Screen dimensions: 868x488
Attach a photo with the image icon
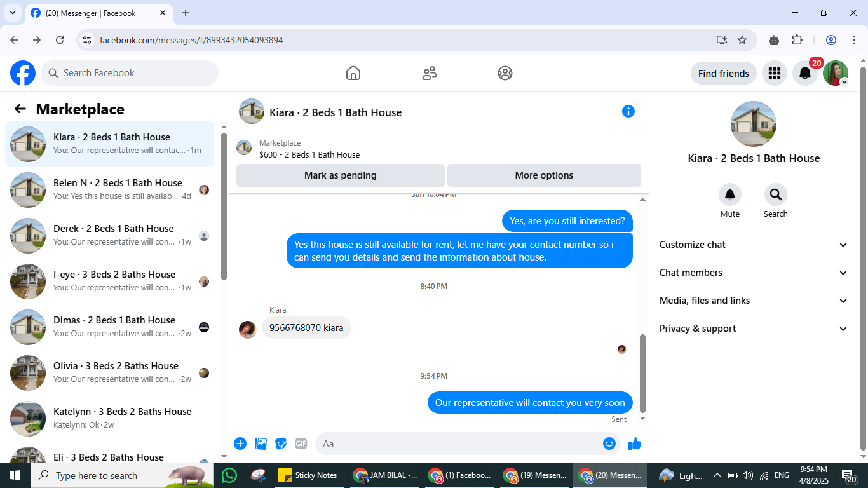coord(261,444)
